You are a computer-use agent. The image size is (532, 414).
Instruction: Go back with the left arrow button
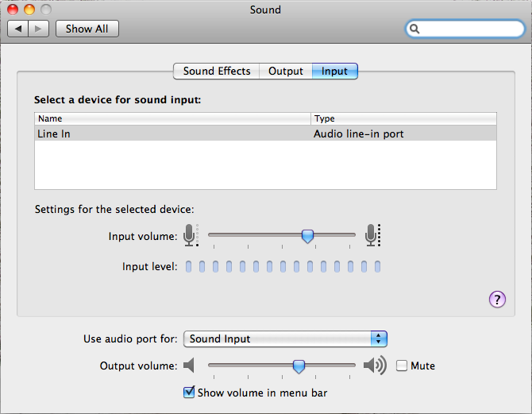pos(18,29)
